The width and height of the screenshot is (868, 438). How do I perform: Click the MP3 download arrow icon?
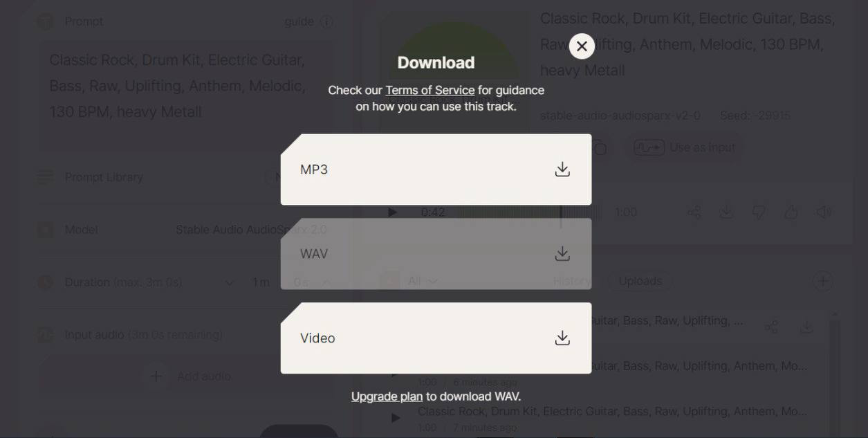(x=562, y=170)
